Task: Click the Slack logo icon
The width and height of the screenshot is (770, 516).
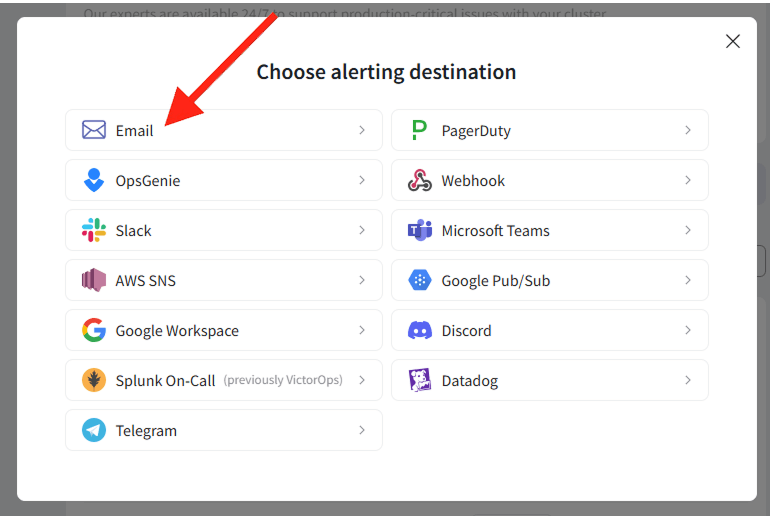Action: click(x=94, y=230)
